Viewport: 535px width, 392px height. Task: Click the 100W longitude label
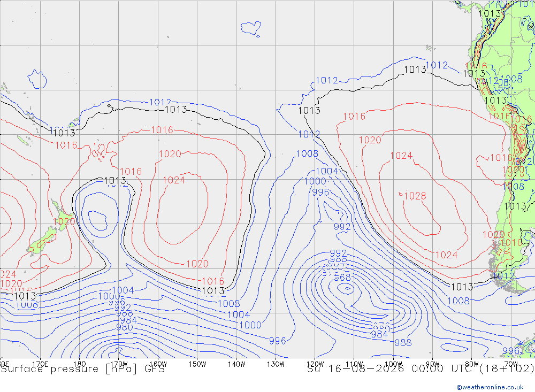(x=393, y=364)
